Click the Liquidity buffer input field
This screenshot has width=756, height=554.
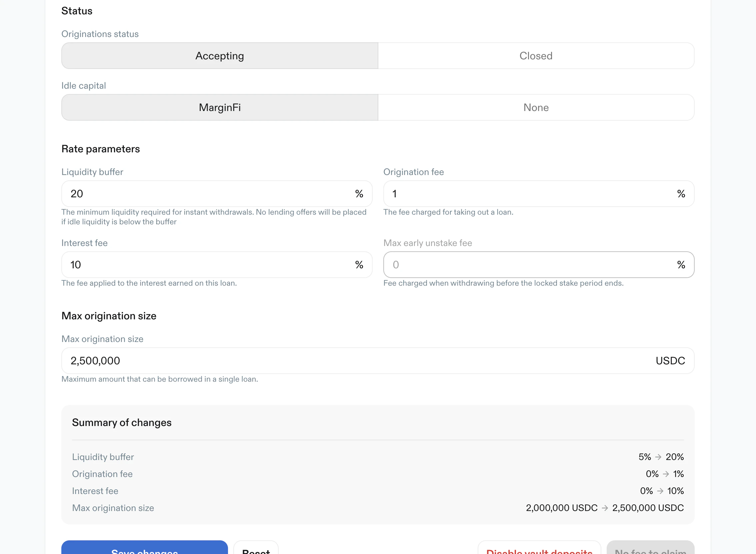pyautogui.click(x=208, y=194)
